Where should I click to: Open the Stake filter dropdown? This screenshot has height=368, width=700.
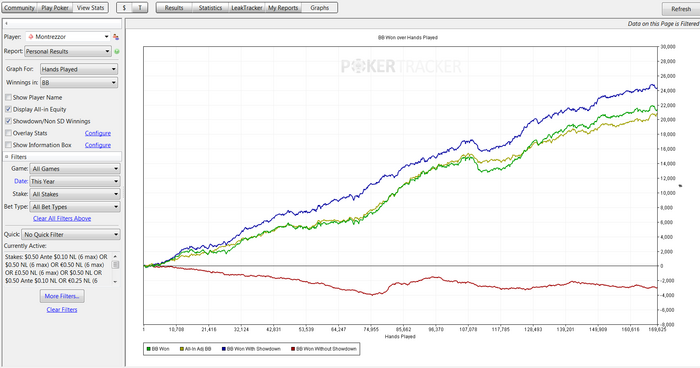tap(75, 194)
